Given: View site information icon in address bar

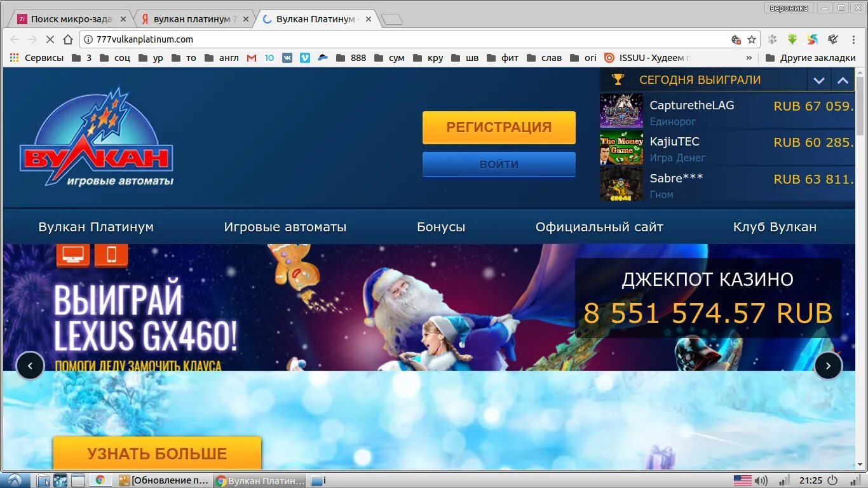Looking at the screenshot, I should (88, 39).
